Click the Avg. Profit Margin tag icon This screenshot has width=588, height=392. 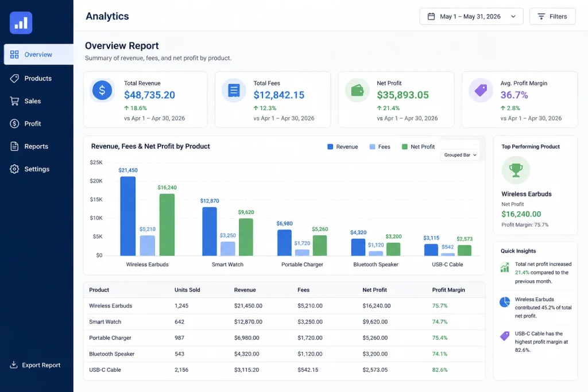point(481,90)
